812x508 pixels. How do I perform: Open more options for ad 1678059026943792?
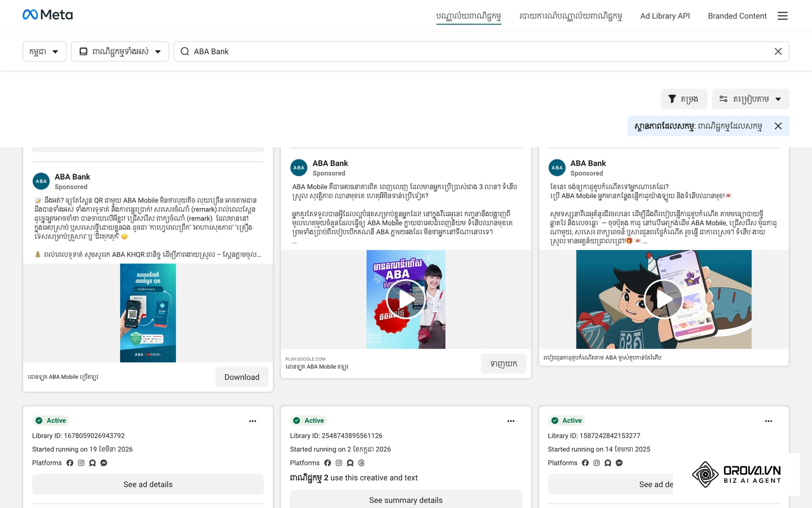(253, 421)
